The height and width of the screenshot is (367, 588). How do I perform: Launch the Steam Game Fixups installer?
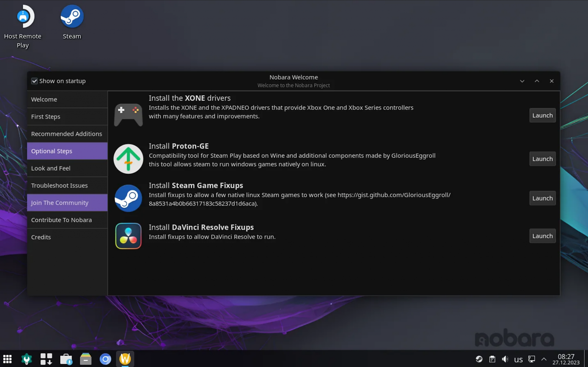[543, 198]
